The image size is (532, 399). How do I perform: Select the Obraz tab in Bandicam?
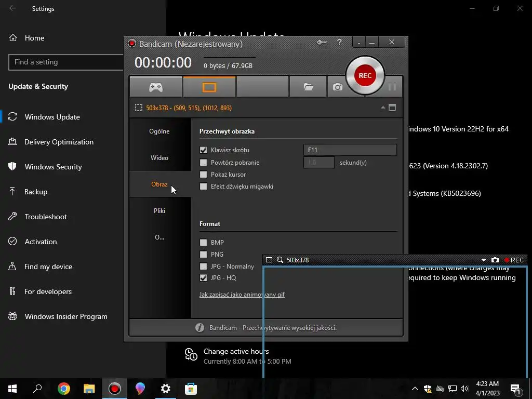pos(159,184)
